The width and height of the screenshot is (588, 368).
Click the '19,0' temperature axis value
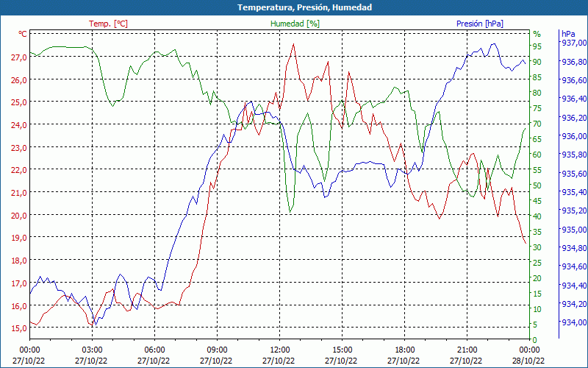[19, 238]
